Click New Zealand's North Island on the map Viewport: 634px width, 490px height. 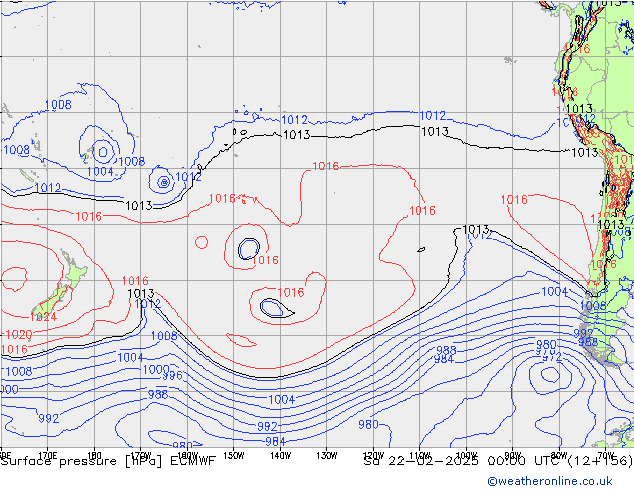point(74,272)
